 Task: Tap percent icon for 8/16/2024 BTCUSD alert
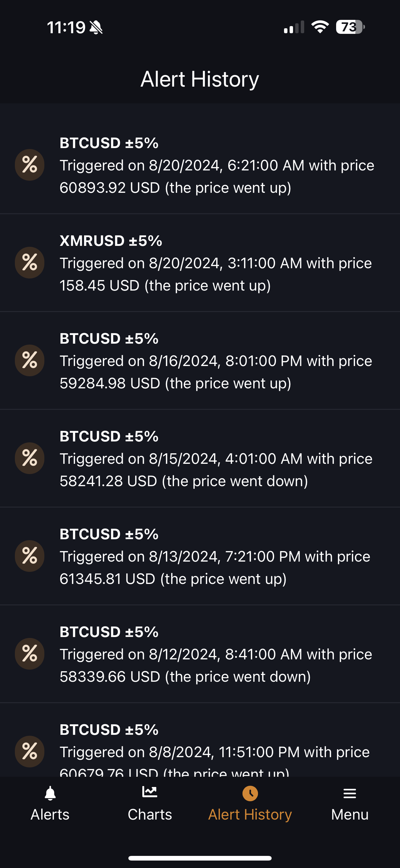point(30,360)
